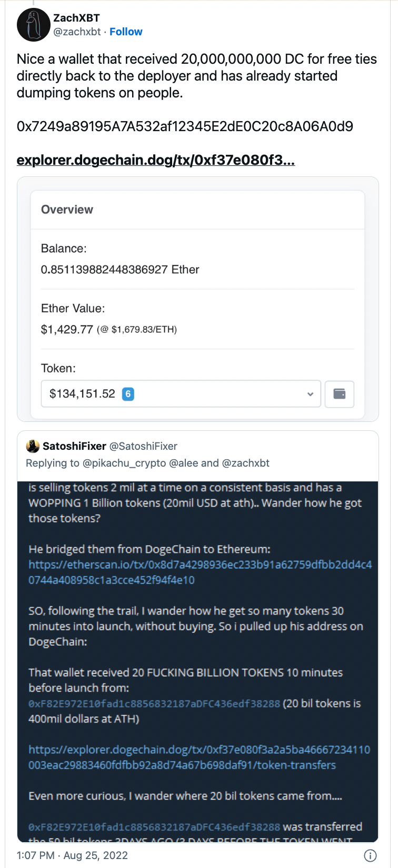Click the dogechain token-transfers URL in image
The image size is (398, 868).
click(x=199, y=757)
